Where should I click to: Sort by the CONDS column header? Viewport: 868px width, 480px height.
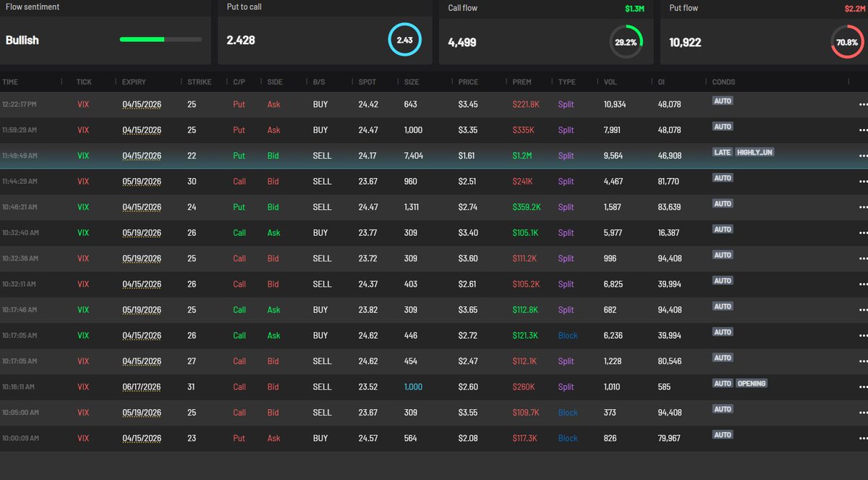[x=724, y=82]
